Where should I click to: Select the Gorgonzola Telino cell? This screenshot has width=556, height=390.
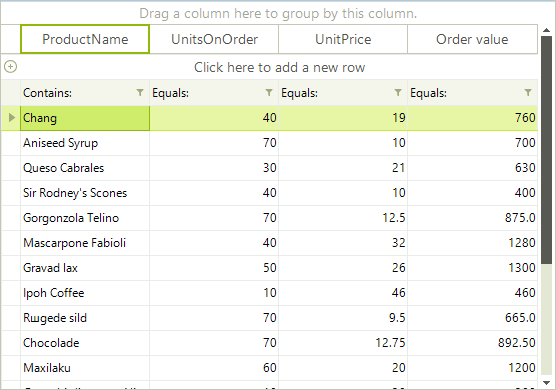point(85,218)
